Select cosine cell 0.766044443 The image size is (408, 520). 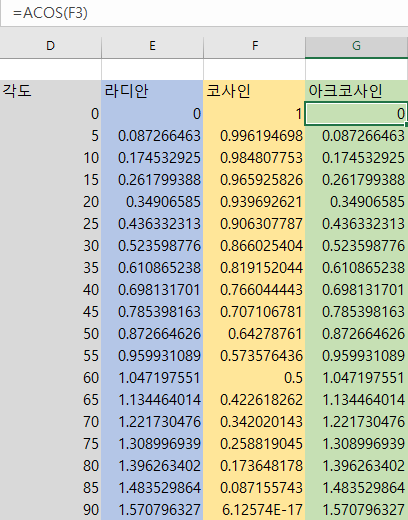pos(254,290)
